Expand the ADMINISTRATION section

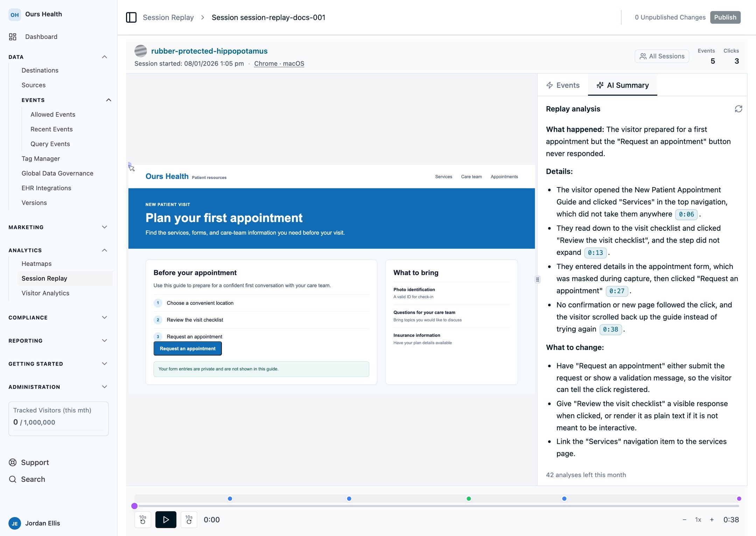[104, 387]
